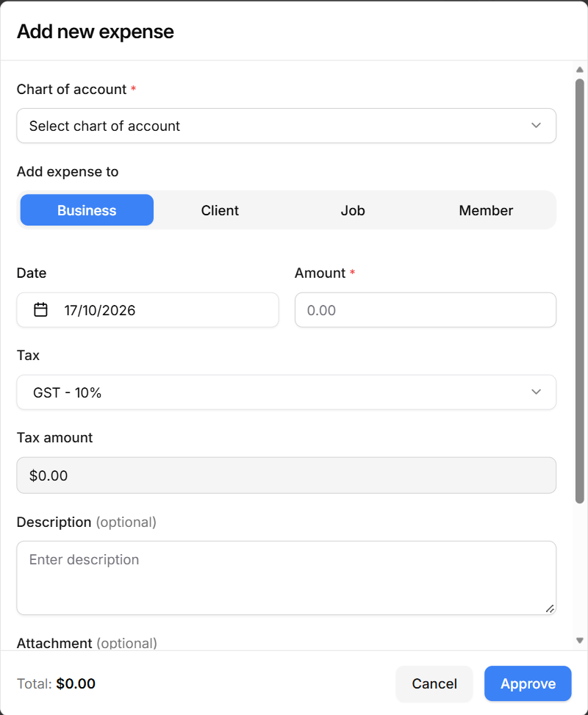Click the 'Date' field label
The image size is (588, 715).
pyautogui.click(x=32, y=273)
